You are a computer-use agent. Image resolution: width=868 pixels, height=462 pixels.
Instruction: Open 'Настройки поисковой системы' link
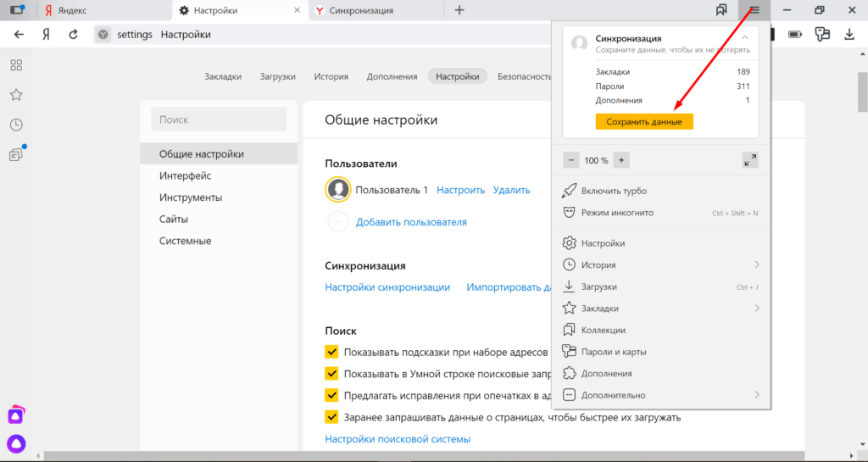point(398,439)
